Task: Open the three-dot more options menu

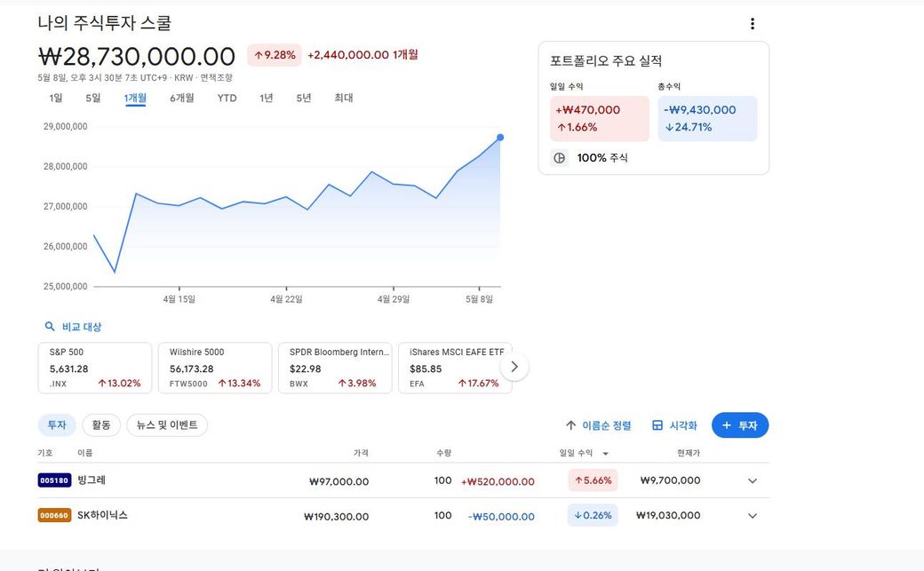Action: tap(752, 24)
